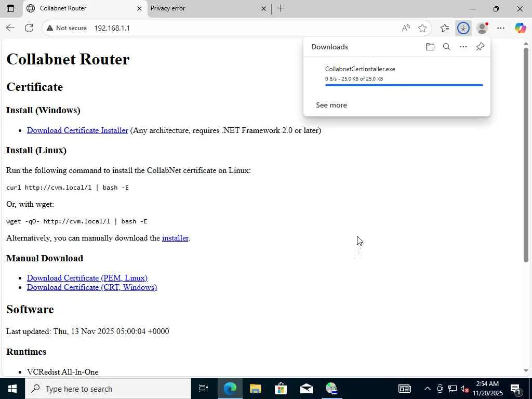Open the Windows Start menu

pos(12,389)
